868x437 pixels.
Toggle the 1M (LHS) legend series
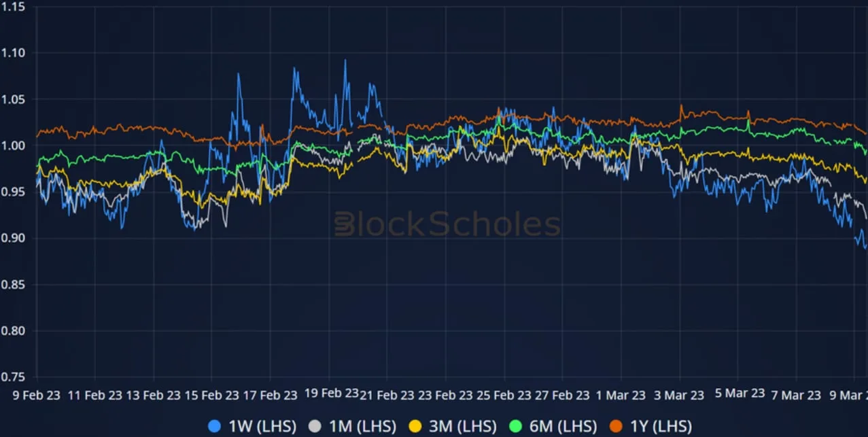tap(352, 426)
